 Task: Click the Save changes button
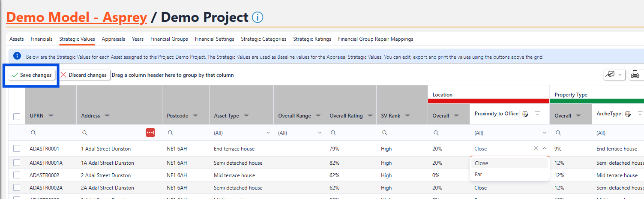(32, 75)
